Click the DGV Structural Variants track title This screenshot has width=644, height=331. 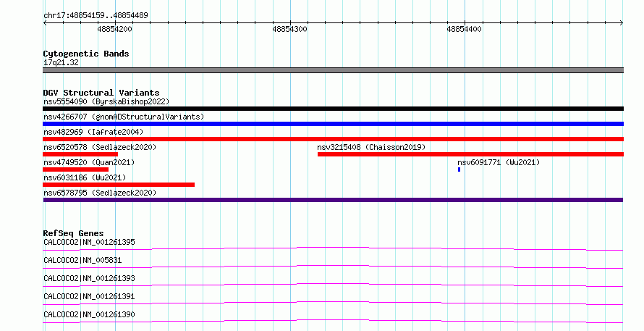point(101,93)
